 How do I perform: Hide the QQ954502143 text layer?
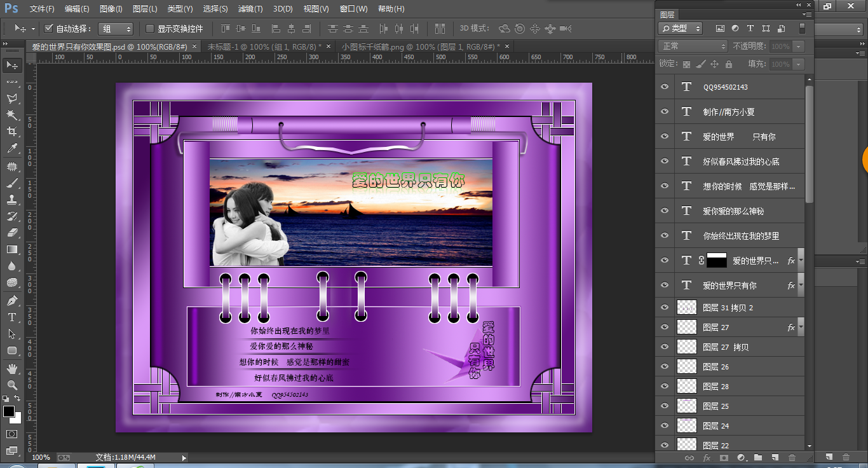pos(665,87)
